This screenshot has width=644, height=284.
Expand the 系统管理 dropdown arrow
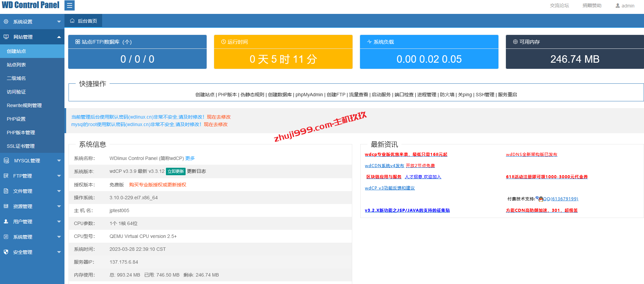(x=59, y=237)
